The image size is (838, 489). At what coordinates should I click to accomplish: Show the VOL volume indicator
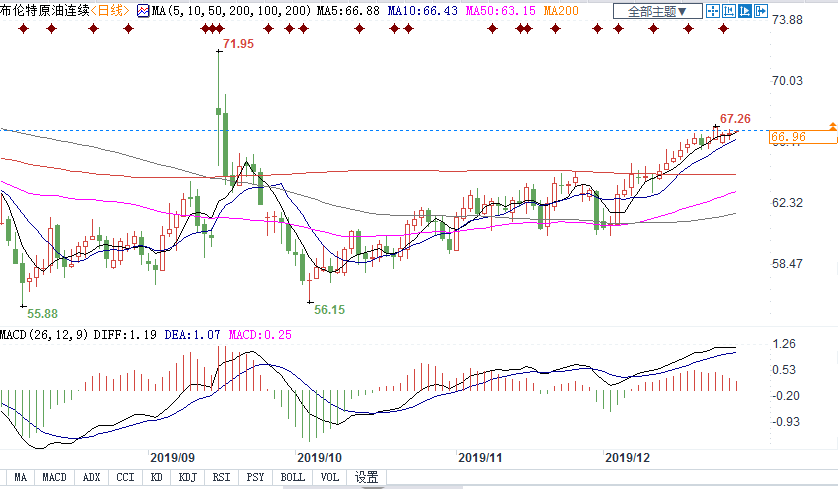coord(329,478)
